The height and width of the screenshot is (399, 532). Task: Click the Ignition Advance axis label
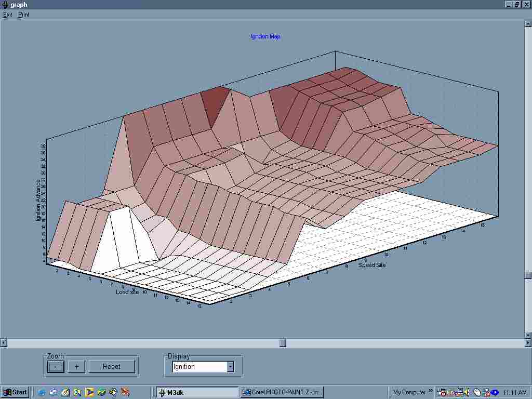pos(38,200)
